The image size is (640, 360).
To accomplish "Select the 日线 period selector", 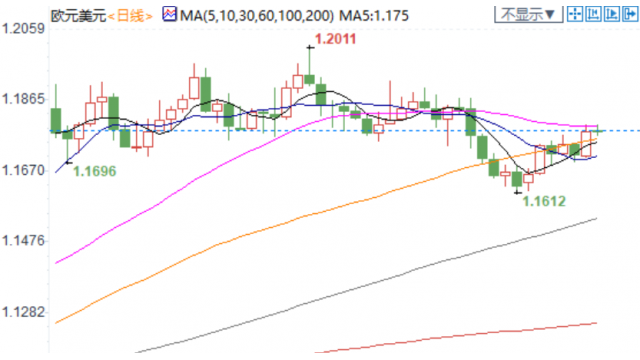I will (130, 16).
